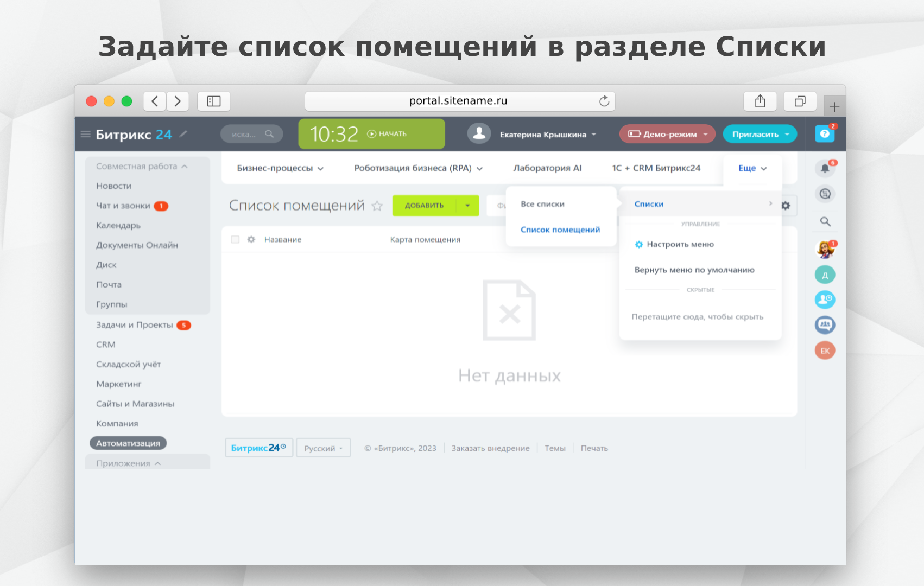924x586 pixels.
Task: Click the search magnifier in right sidebar
Action: pos(825,221)
